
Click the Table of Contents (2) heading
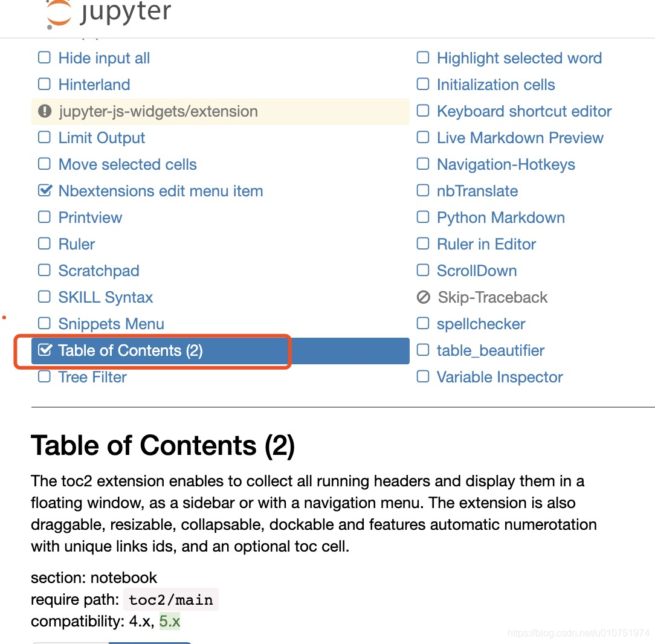(x=163, y=446)
